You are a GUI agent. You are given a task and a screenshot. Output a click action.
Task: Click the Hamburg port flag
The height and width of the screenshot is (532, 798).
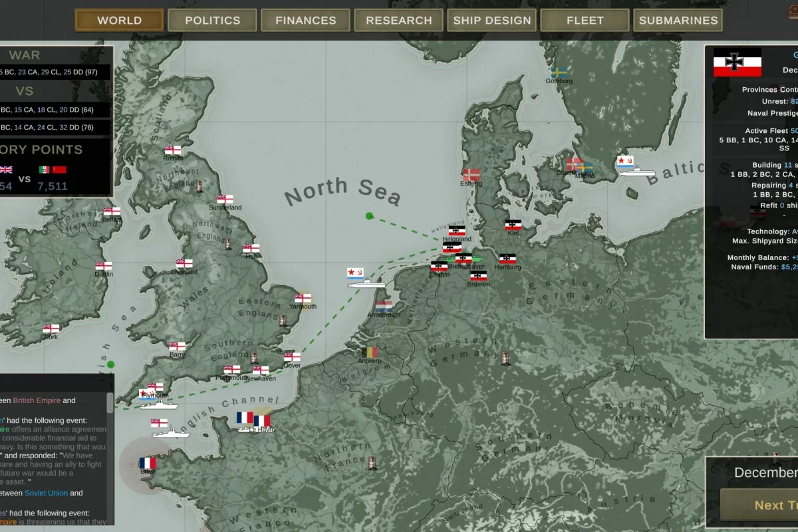[507, 259]
